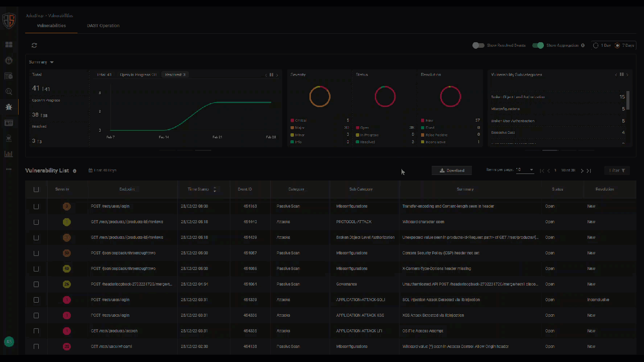Screen dimensions: 644x362
Task: Open the Filter dropdown button
Action: pos(617,171)
